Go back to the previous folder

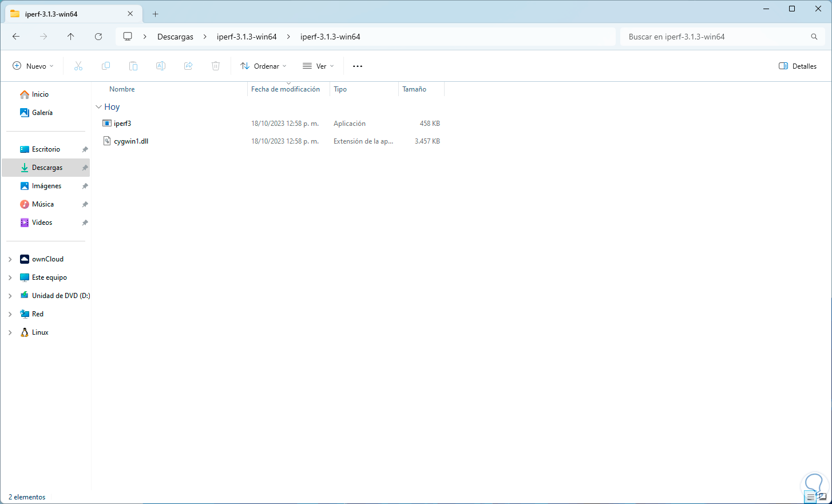tap(16, 37)
